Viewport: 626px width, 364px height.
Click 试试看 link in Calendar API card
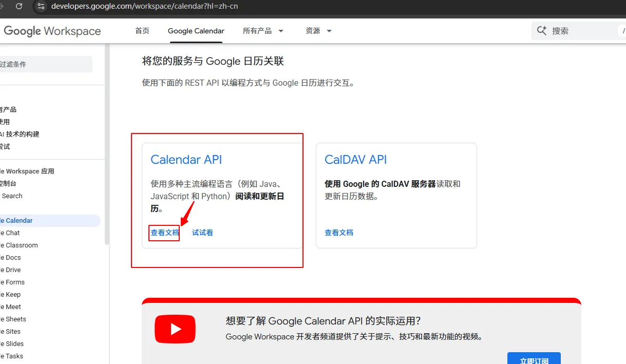click(202, 233)
